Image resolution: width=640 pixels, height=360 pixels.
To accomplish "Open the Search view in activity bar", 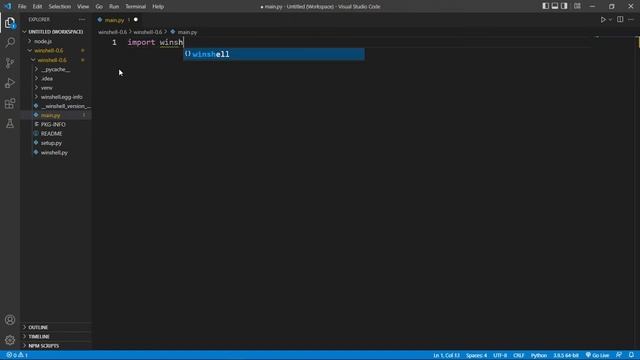I will (x=10, y=42).
